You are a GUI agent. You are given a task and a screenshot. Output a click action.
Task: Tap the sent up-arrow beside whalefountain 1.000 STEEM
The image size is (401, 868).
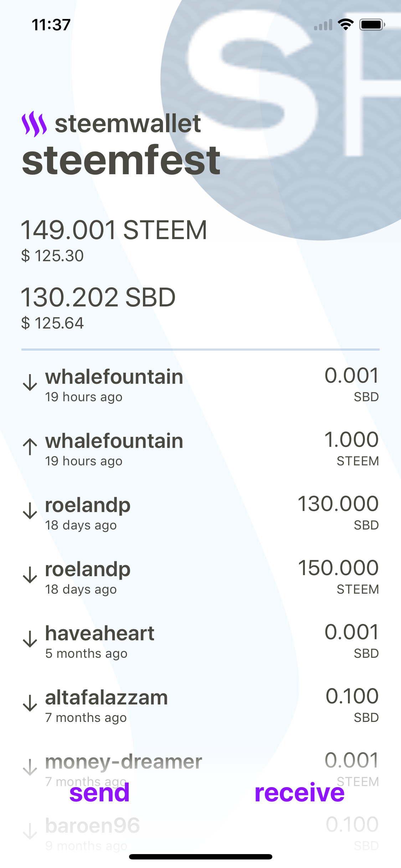tap(30, 446)
